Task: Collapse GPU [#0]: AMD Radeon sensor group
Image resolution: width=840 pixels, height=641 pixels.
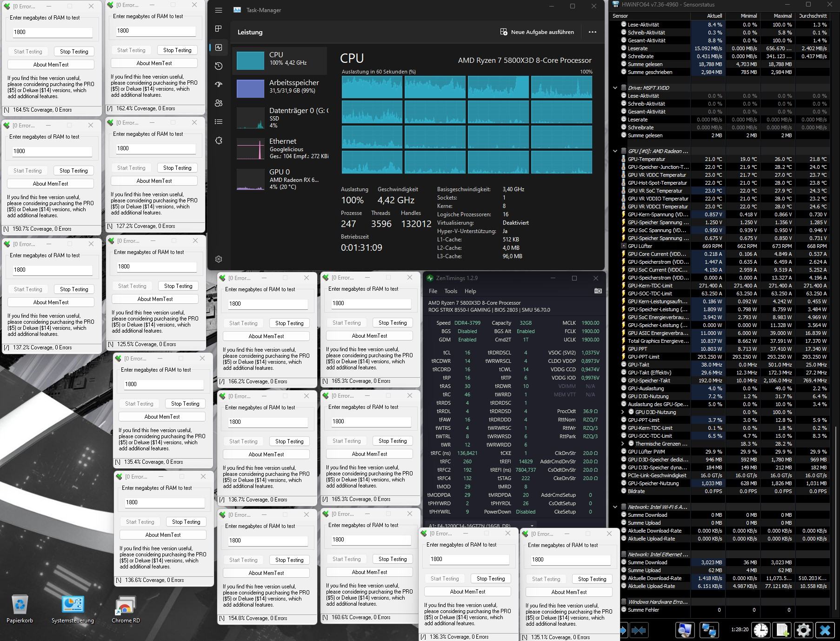Action: (x=615, y=151)
